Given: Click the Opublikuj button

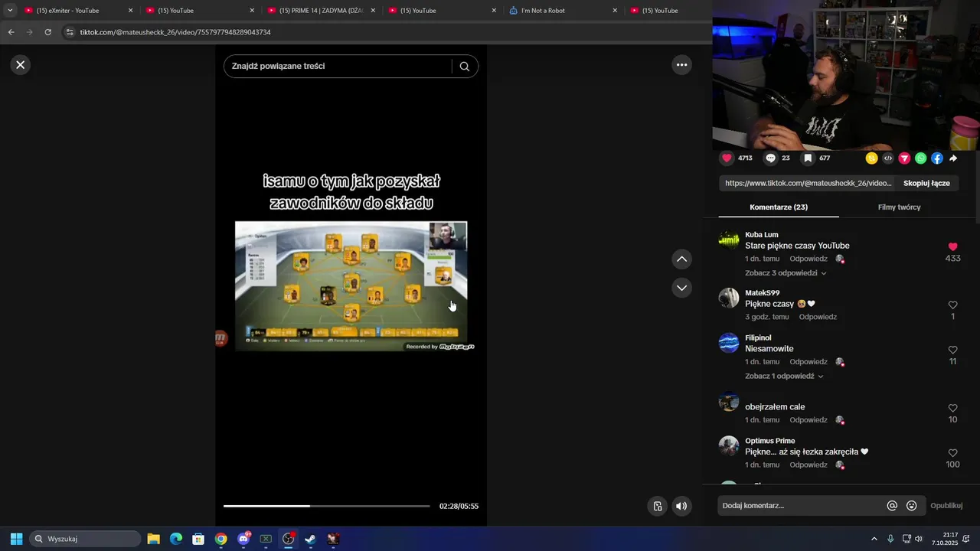Looking at the screenshot, I should (946, 506).
